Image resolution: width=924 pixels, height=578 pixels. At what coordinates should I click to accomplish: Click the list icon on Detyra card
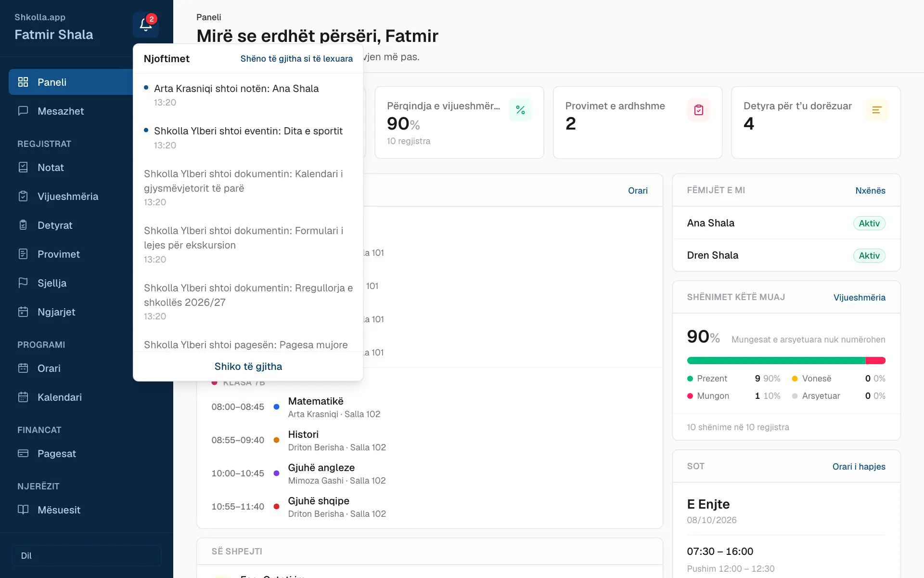877,110
